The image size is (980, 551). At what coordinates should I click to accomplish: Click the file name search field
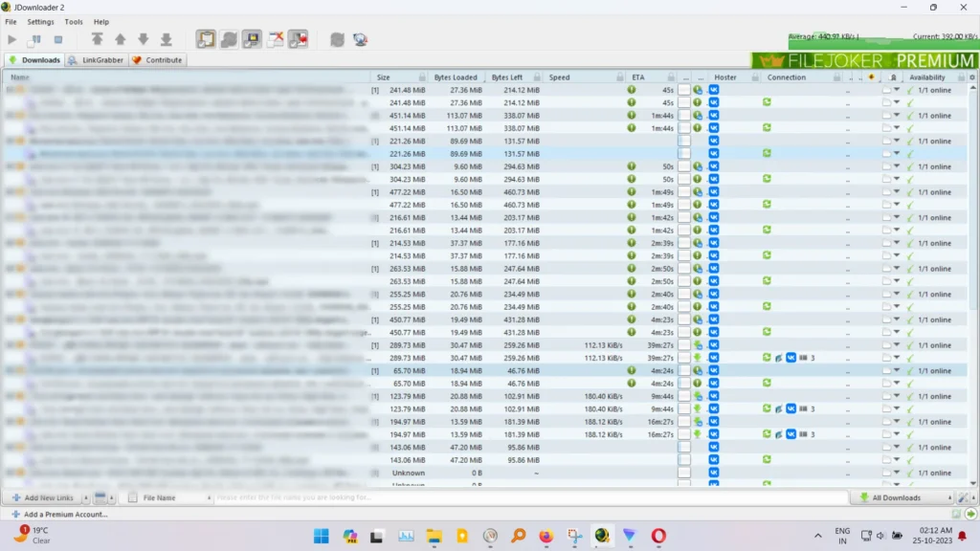click(526, 497)
